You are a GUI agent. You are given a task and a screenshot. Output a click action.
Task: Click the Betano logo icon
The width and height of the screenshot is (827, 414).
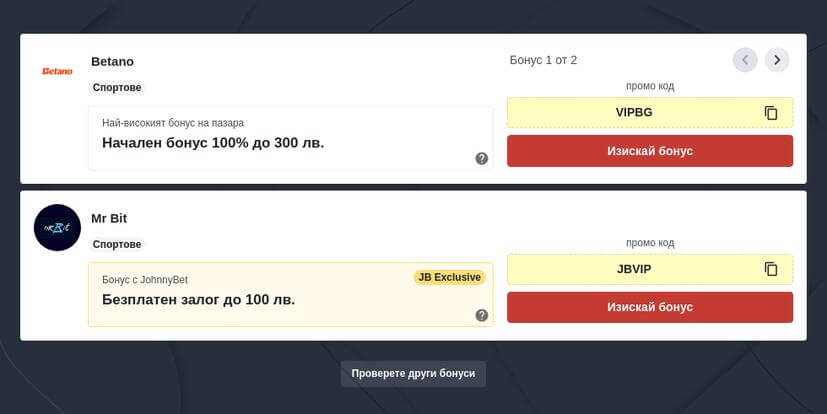57,71
